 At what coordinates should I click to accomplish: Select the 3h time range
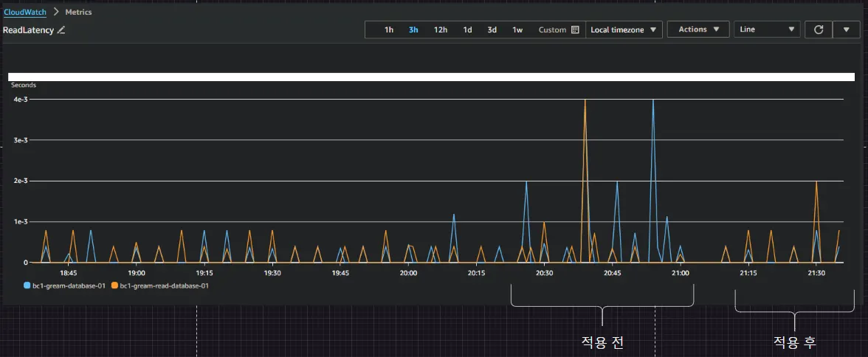[414, 30]
